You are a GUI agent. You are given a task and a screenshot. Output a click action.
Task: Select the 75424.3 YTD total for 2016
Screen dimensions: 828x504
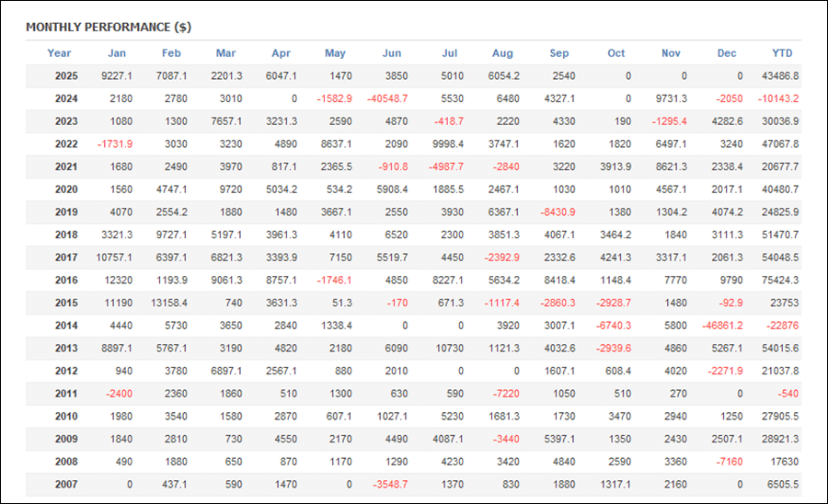click(x=778, y=281)
